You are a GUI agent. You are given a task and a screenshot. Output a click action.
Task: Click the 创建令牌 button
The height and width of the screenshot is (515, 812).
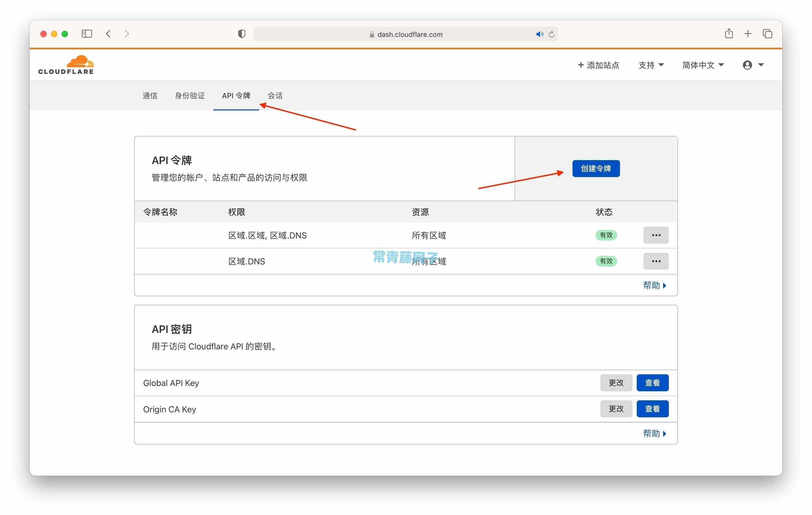(x=596, y=169)
